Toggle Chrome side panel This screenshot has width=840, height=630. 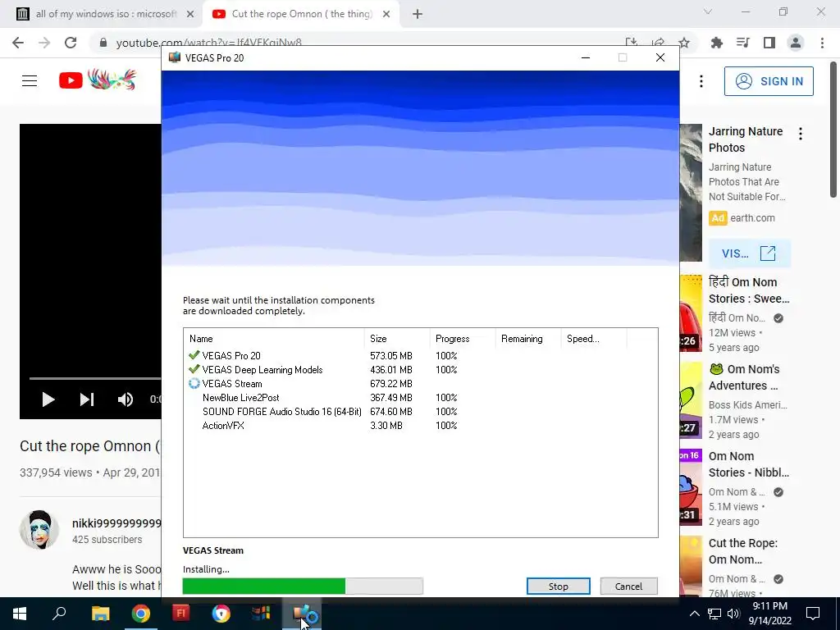pyautogui.click(x=769, y=43)
